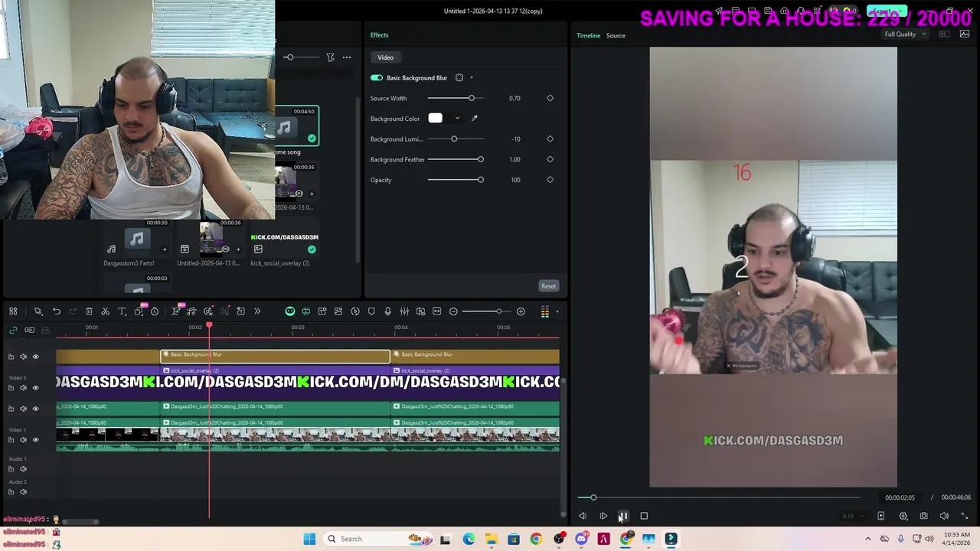Open the media panel three-dots menu
The height and width of the screenshot is (551, 980).
(347, 57)
